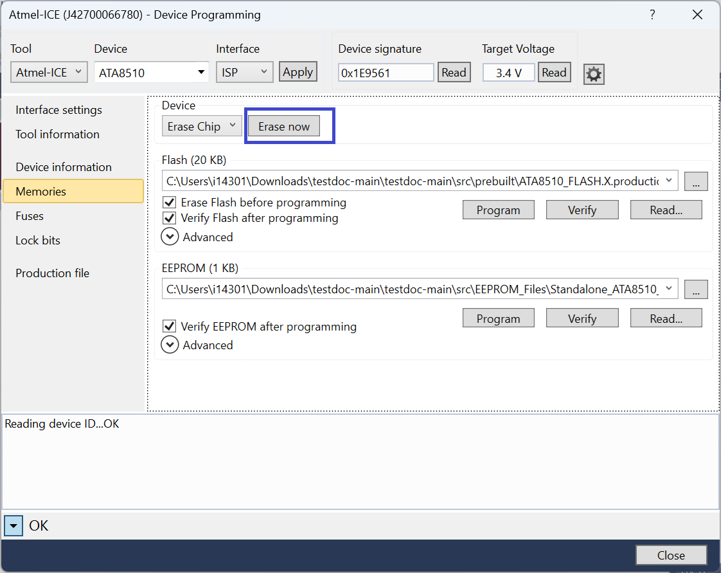Click the Target Voltage field 3.4 V
The image size is (728, 573).
coord(509,73)
